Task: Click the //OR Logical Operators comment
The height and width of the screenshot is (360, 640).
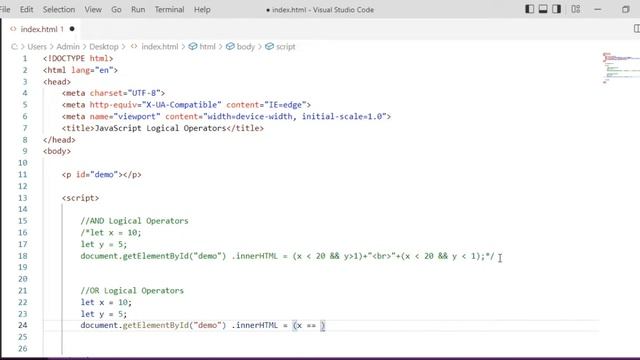Action: pyautogui.click(x=132, y=291)
